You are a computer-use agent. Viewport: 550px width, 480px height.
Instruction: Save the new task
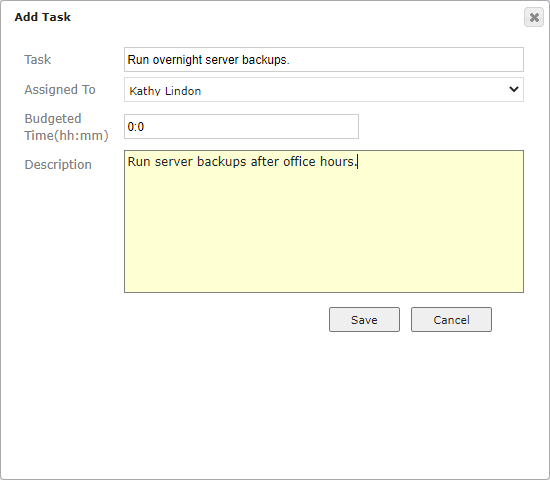364,319
